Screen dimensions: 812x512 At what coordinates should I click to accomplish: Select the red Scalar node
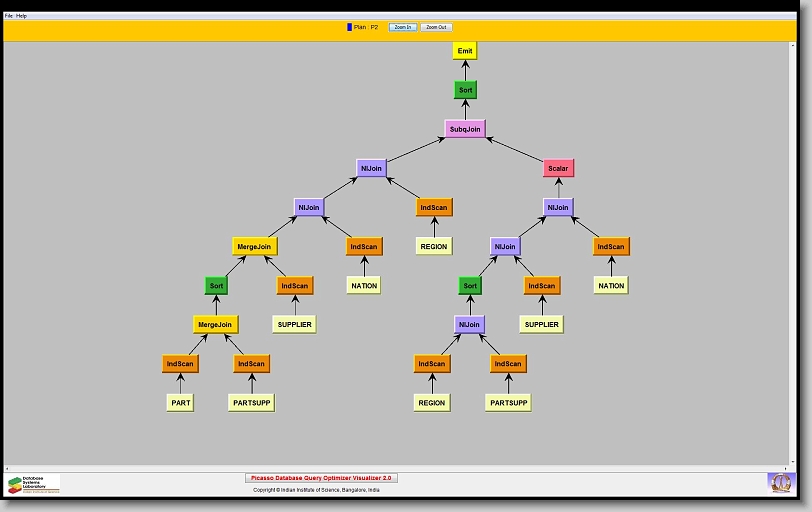pos(558,168)
